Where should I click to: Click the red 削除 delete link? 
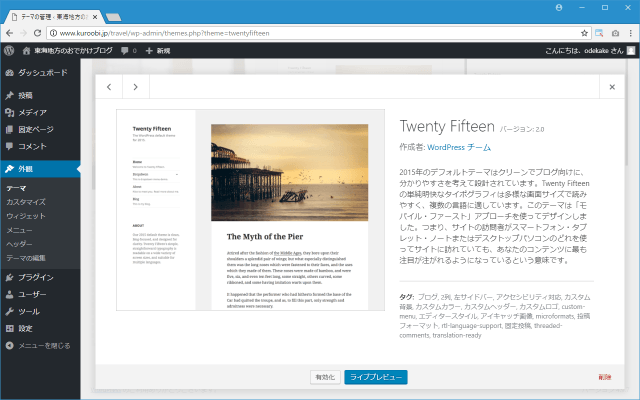pos(604,377)
